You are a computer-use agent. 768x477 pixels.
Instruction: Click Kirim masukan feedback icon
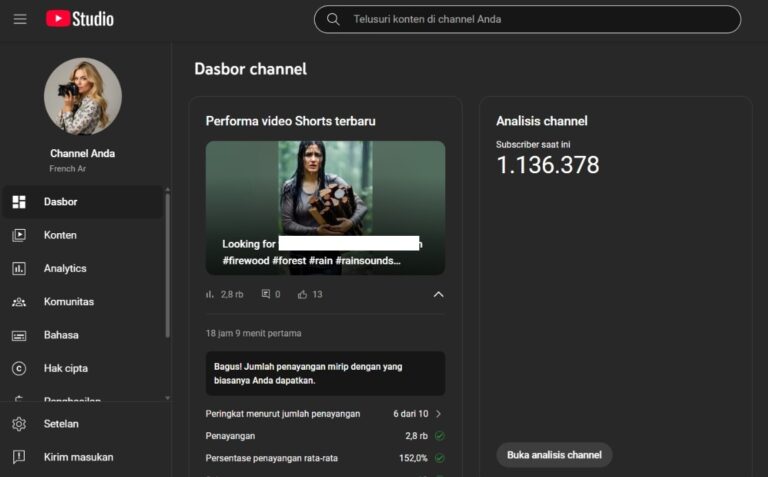(19, 457)
